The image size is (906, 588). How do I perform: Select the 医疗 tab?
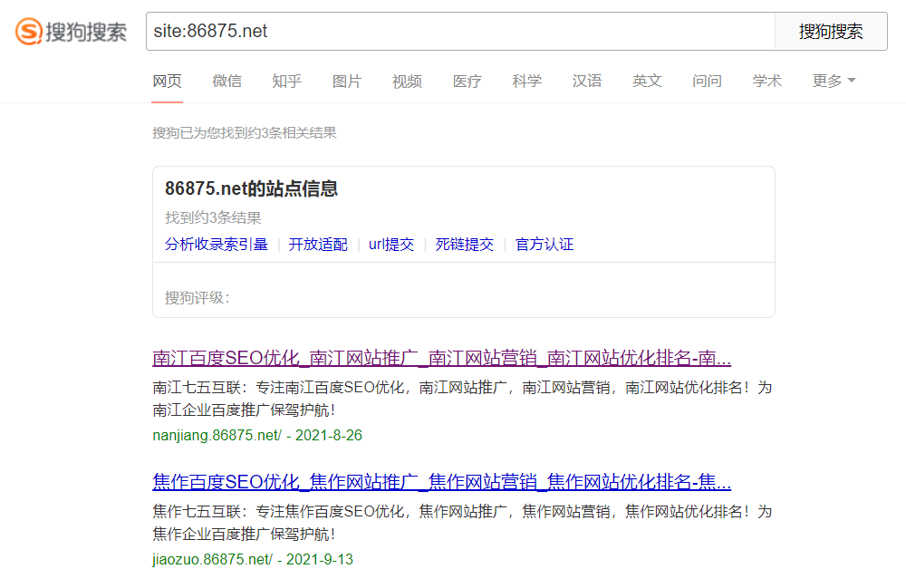point(467,82)
